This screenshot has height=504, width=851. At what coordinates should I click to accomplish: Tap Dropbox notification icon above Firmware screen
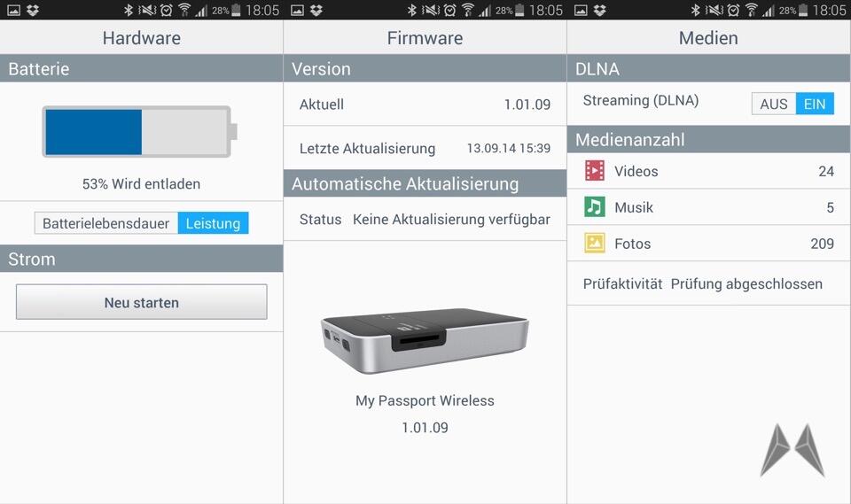(x=316, y=10)
